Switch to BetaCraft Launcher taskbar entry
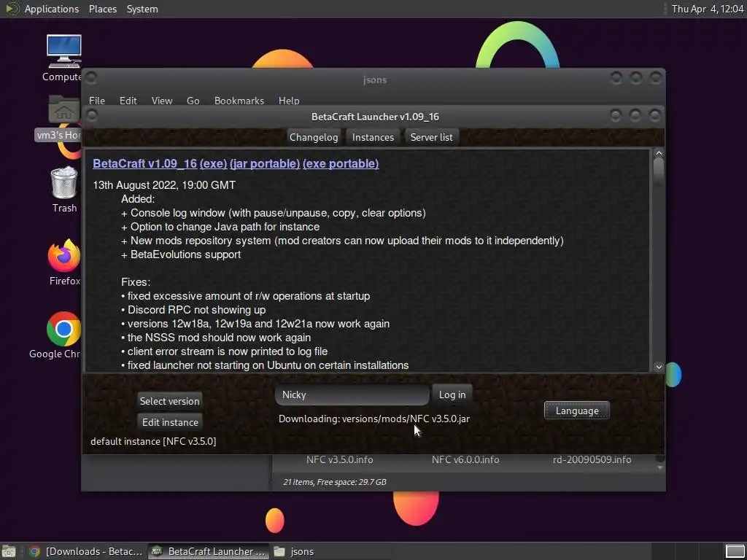 click(x=208, y=551)
